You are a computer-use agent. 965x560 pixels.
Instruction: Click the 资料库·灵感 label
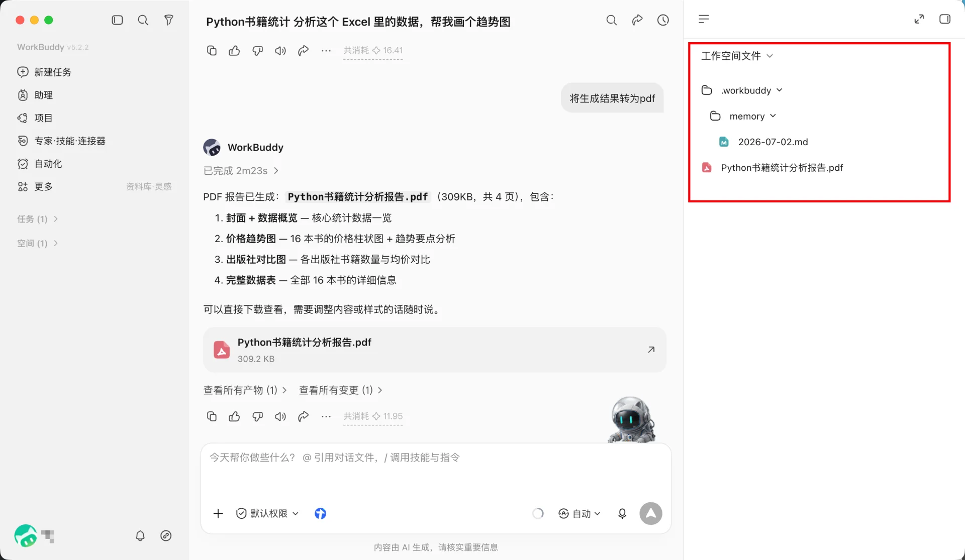click(x=149, y=187)
